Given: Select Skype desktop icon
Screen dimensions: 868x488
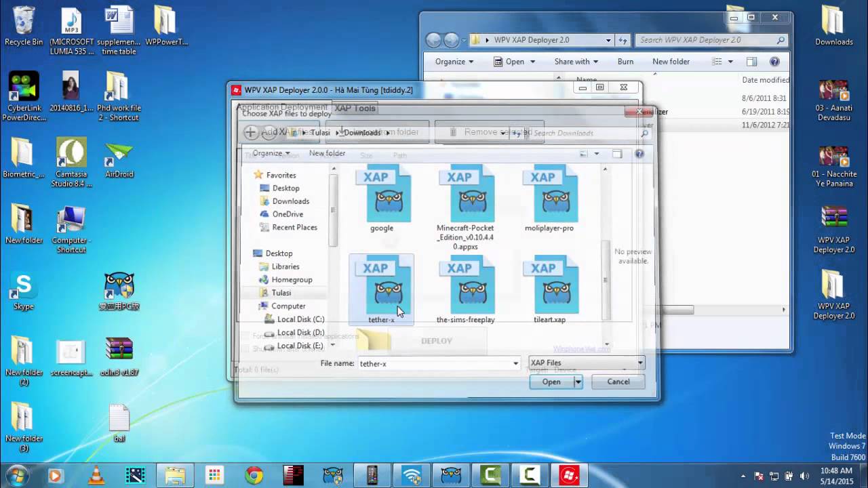Looking at the screenshot, I should 24,291.
